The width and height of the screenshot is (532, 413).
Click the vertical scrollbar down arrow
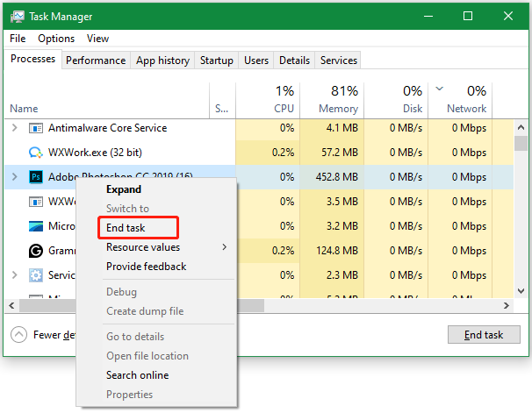pos(521,291)
